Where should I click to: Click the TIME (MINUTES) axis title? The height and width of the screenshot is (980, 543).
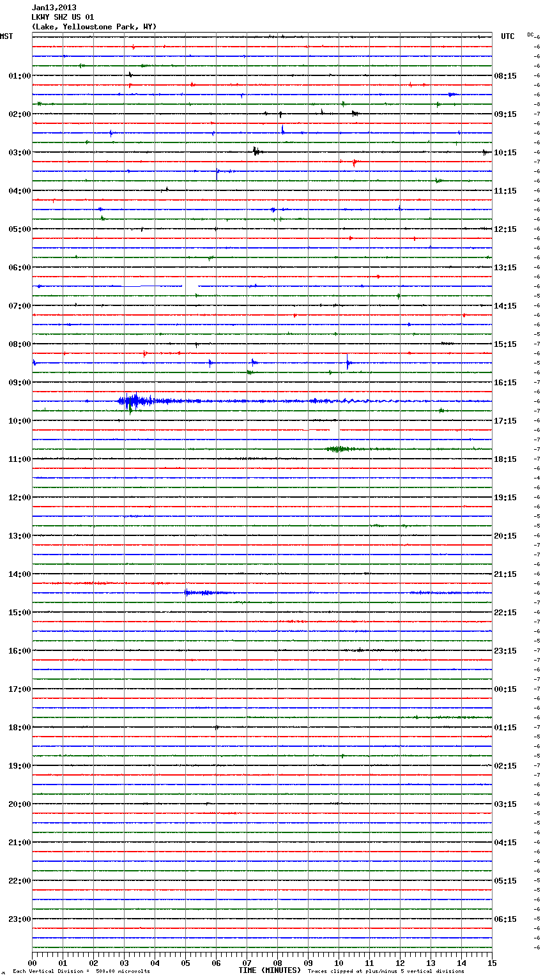coord(270,970)
